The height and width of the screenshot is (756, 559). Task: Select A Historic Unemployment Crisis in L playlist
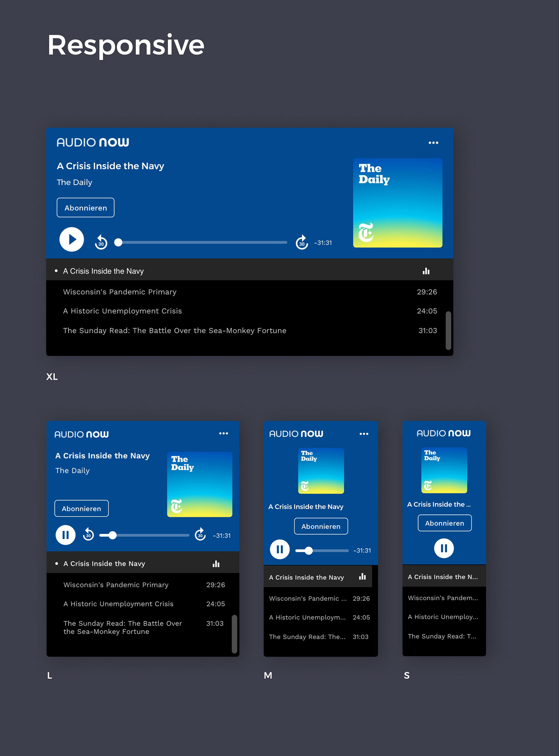pos(143,604)
